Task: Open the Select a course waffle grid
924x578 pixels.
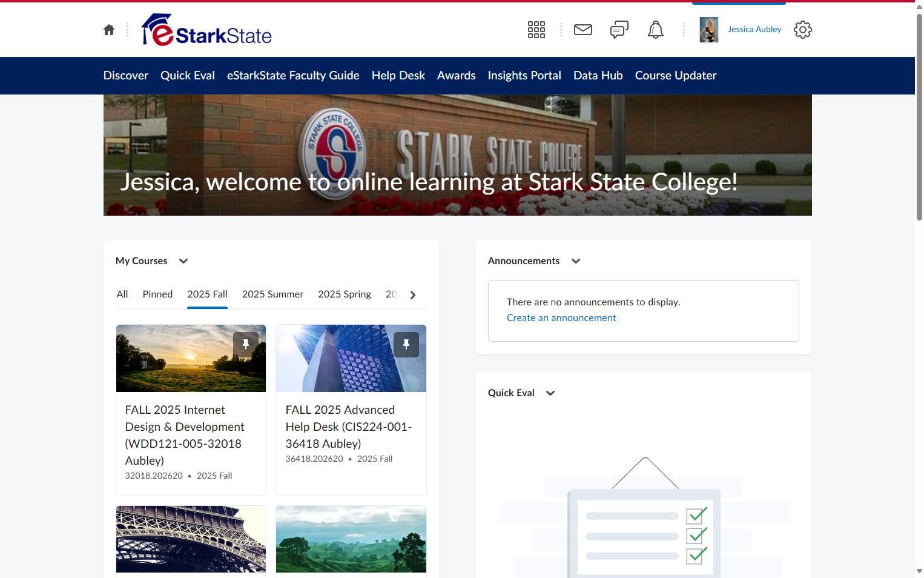Action: click(x=536, y=30)
